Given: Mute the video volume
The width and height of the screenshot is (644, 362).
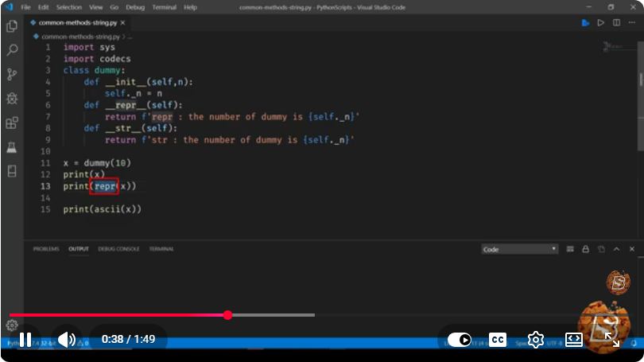Looking at the screenshot, I should click(x=66, y=340).
